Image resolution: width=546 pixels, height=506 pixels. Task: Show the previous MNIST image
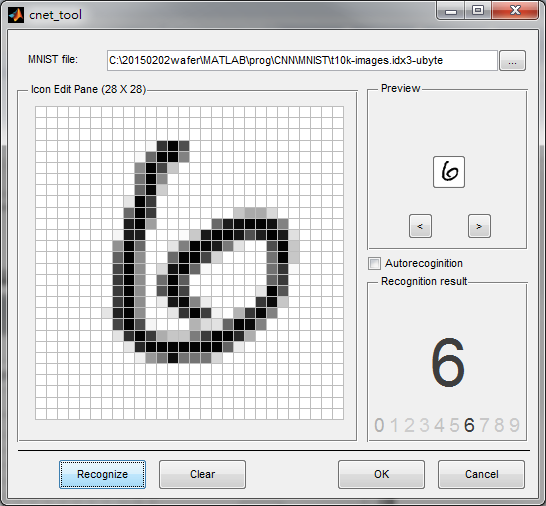[x=420, y=226]
